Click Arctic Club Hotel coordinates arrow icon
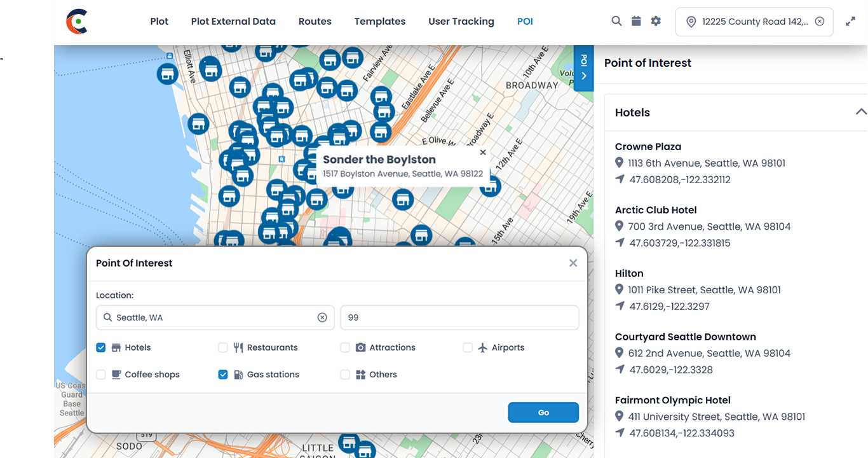Image resolution: width=868 pixels, height=458 pixels. [x=620, y=243]
